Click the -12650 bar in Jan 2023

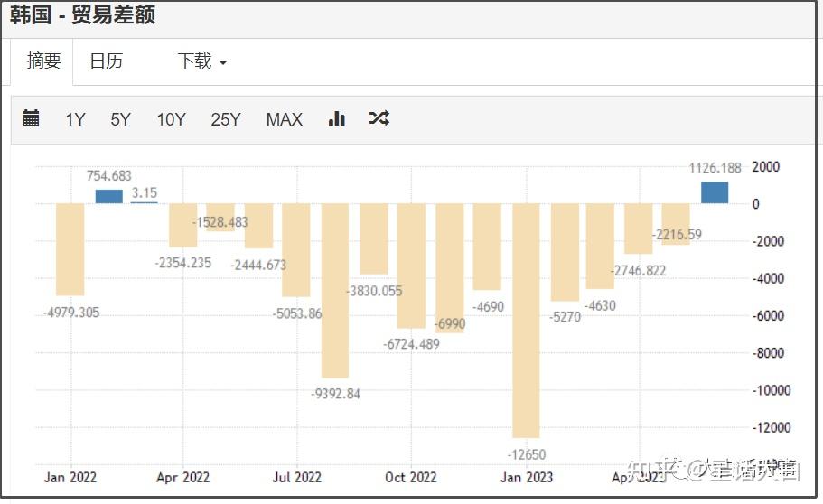point(526,321)
